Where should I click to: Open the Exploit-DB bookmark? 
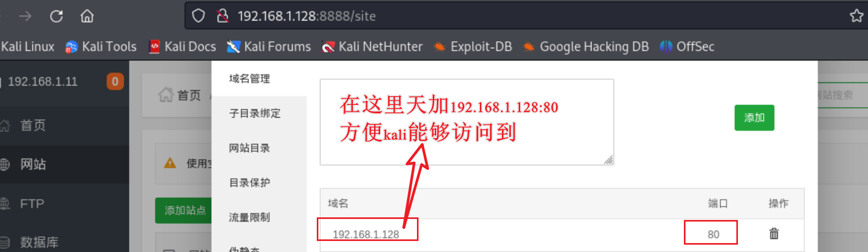pyautogui.click(x=473, y=47)
